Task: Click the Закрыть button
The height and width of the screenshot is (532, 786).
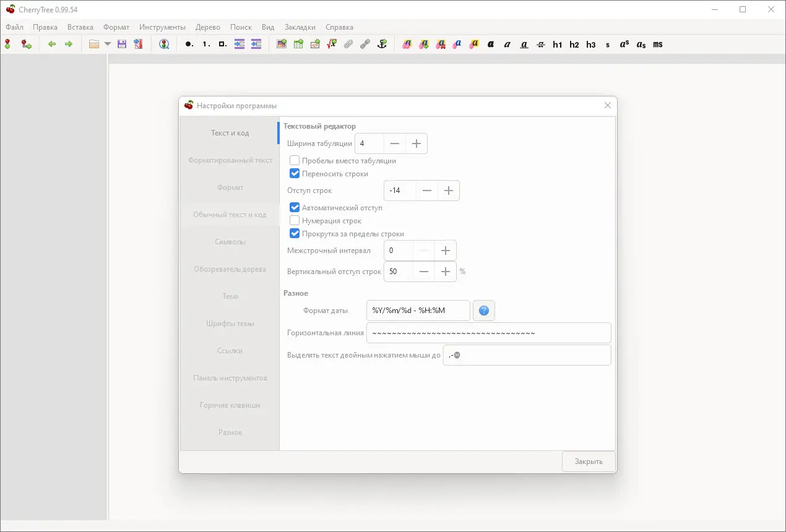Action: [x=588, y=462]
